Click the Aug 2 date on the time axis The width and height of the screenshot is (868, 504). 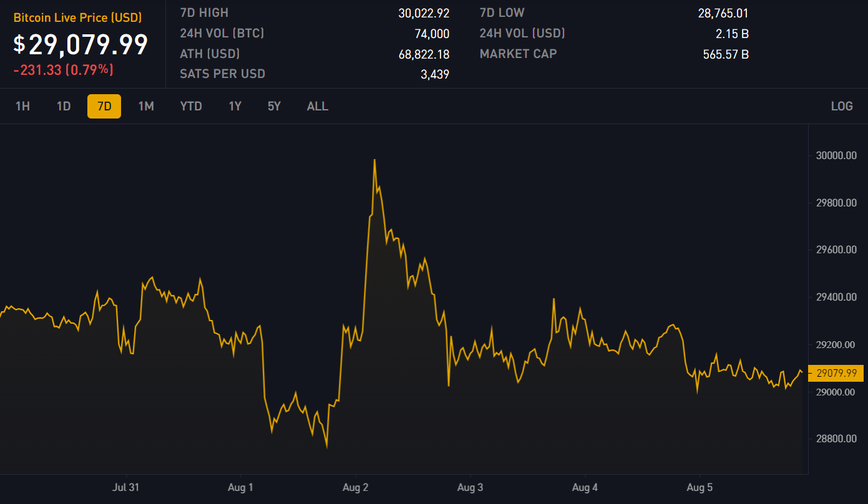356,487
